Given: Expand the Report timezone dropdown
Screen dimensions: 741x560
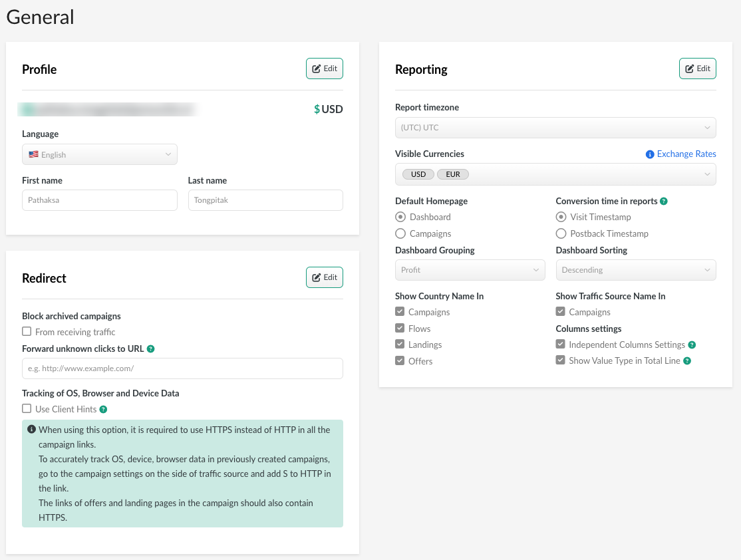Looking at the screenshot, I should [x=555, y=128].
